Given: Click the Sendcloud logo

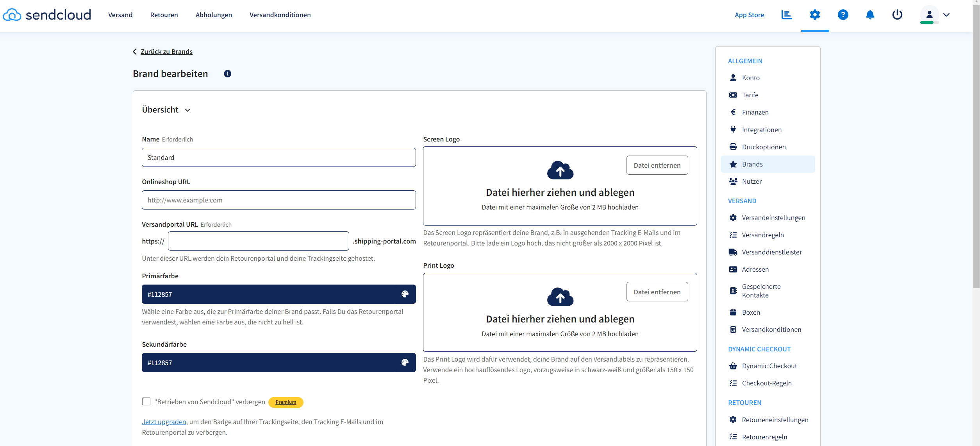Looking at the screenshot, I should pyautogui.click(x=47, y=15).
